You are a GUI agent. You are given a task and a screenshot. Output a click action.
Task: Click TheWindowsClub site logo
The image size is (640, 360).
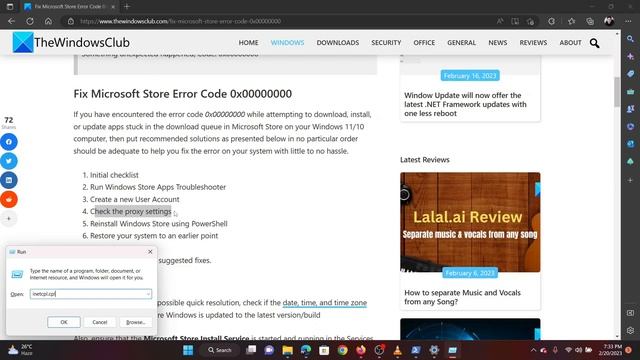click(x=71, y=42)
